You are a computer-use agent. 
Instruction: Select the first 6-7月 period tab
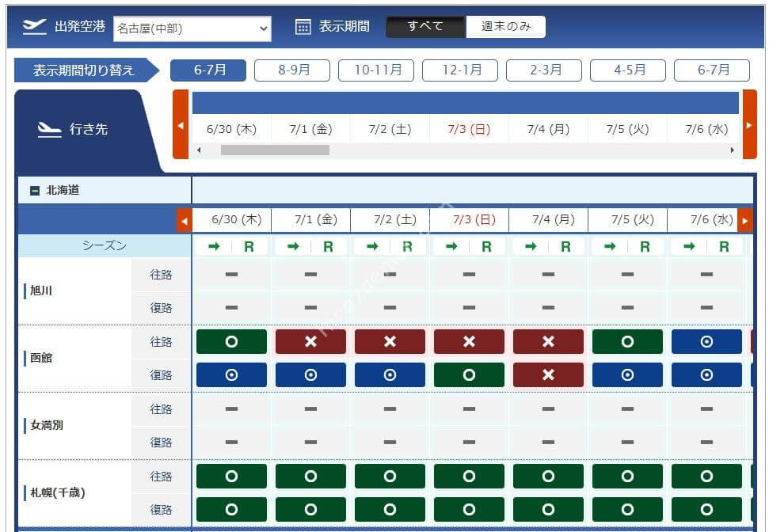208,70
